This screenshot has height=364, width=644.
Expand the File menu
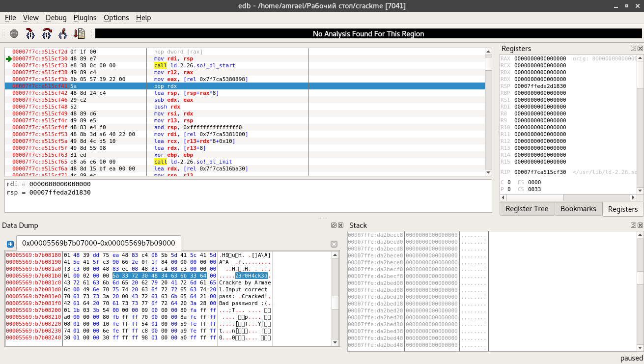coord(10,18)
